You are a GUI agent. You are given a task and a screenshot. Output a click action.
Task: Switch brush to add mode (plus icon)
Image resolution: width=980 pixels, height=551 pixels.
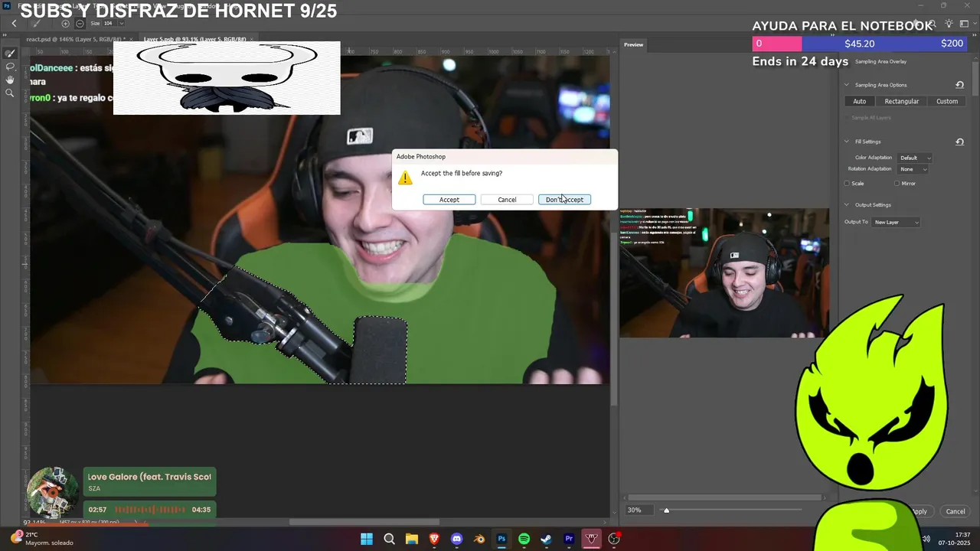click(x=65, y=24)
